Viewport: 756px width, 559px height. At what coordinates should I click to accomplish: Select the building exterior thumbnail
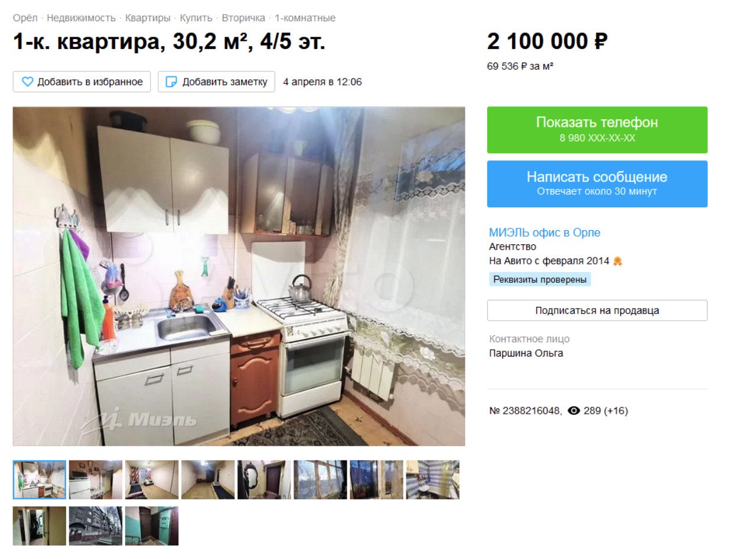pos(96,526)
